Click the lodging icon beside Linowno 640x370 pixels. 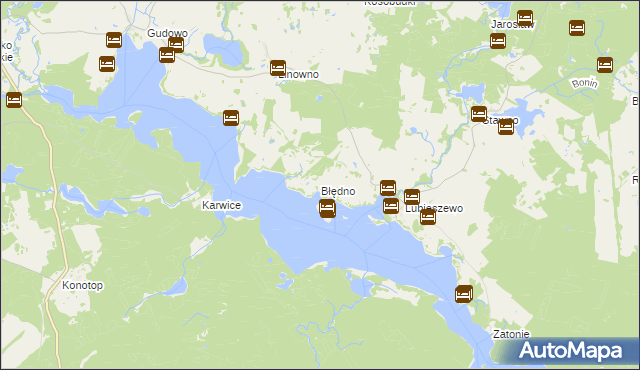tap(278, 68)
